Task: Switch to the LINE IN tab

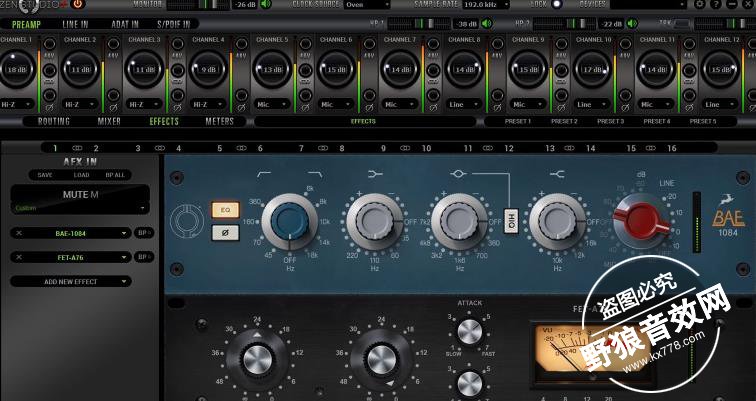Action: tap(75, 24)
